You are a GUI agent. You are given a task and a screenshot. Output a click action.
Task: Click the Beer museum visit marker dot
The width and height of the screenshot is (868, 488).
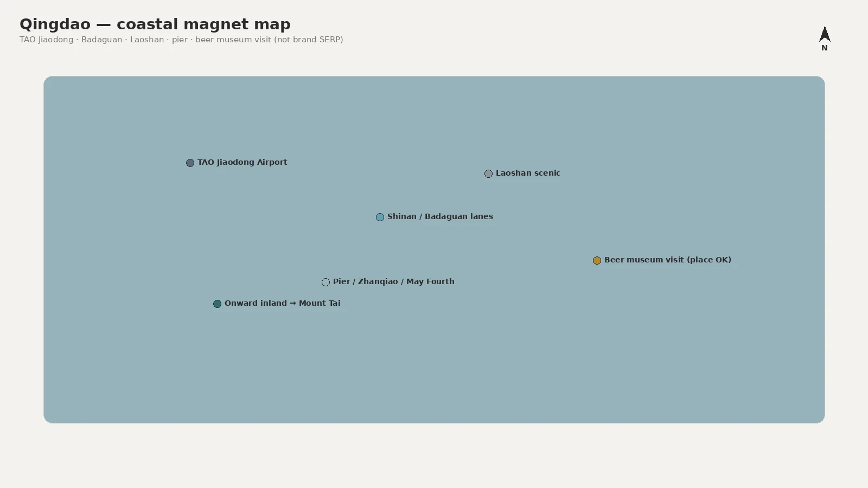point(597,260)
